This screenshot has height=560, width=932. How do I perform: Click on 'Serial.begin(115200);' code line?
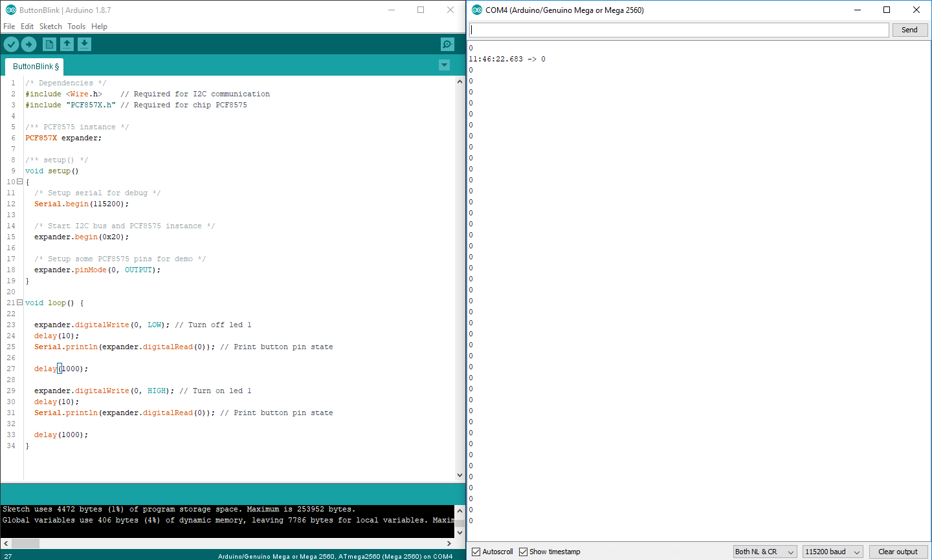pos(82,204)
